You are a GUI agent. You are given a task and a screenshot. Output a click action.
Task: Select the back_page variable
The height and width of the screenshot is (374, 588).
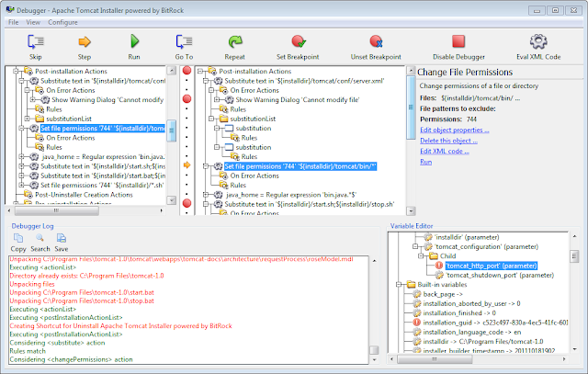pos(443,294)
